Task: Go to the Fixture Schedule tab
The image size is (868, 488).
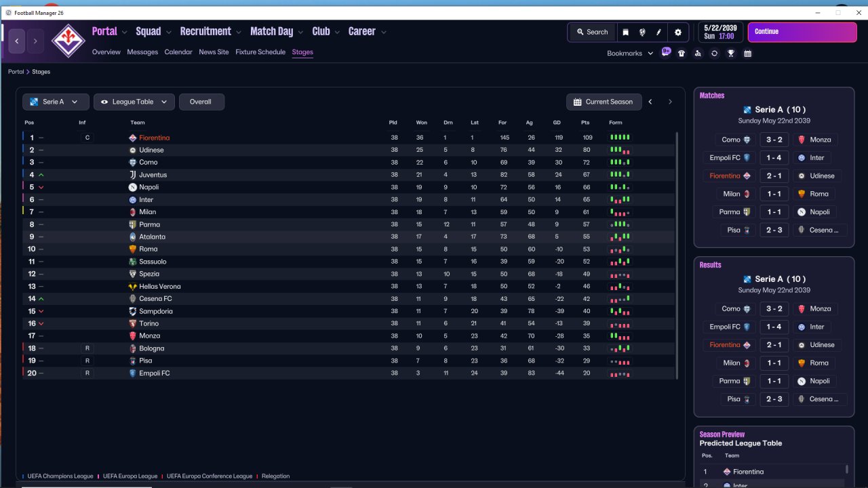Action: tap(260, 52)
